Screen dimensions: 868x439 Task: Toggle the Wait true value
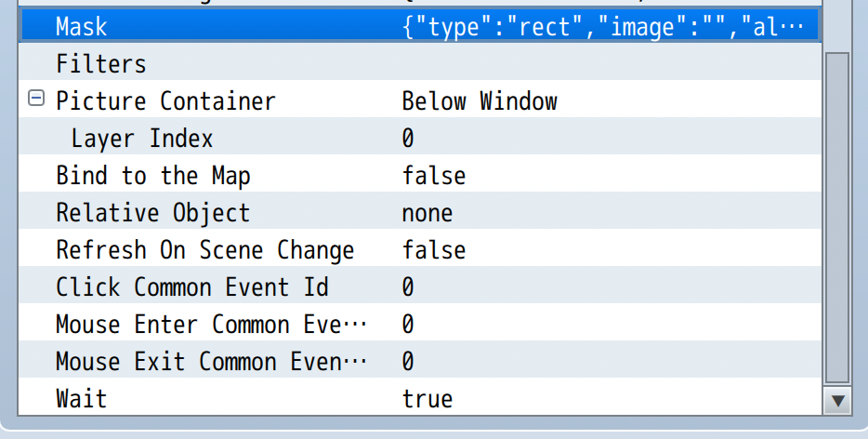(x=427, y=399)
